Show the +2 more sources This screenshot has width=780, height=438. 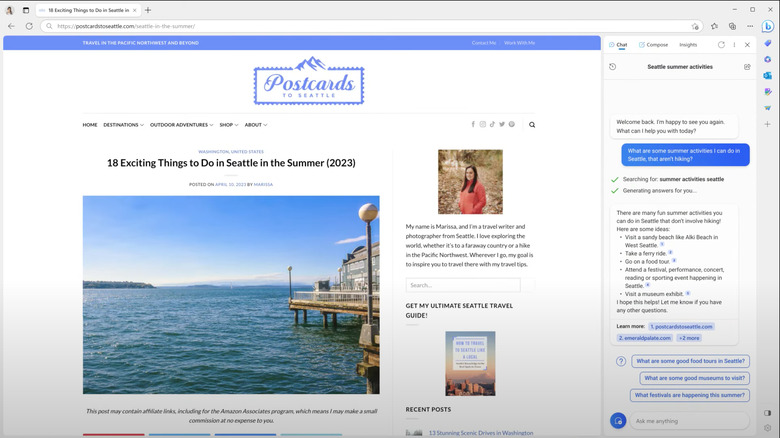pos(689,338)
